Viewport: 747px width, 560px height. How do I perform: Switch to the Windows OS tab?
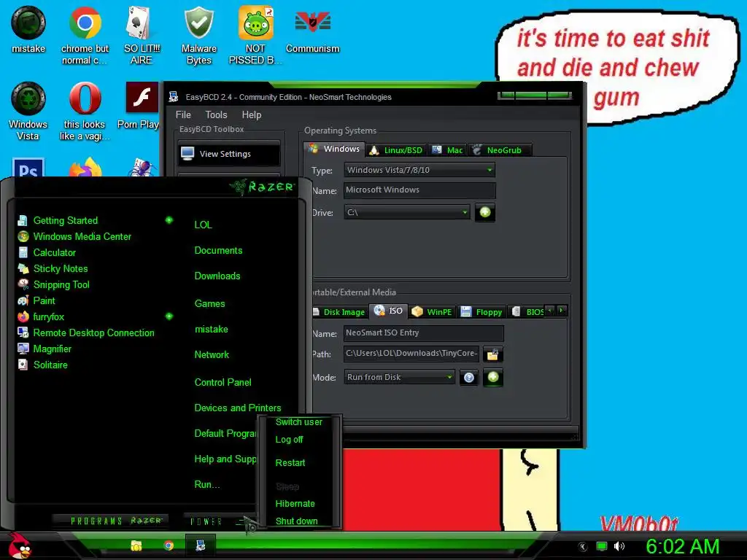click(334, 149)
